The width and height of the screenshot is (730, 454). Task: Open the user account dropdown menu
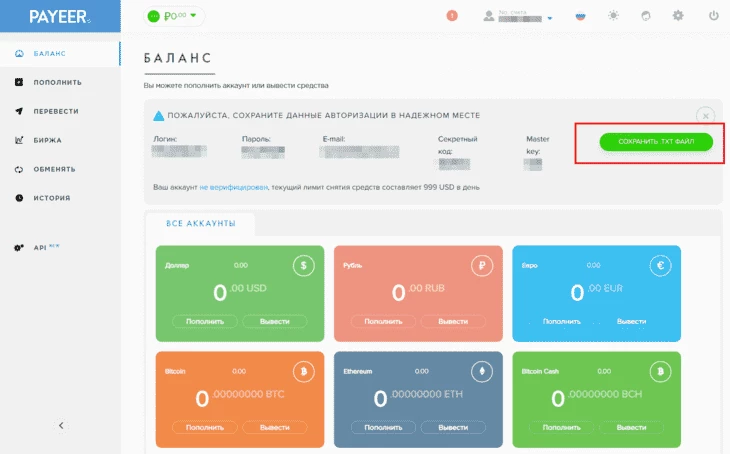click(x=518, y=17)
